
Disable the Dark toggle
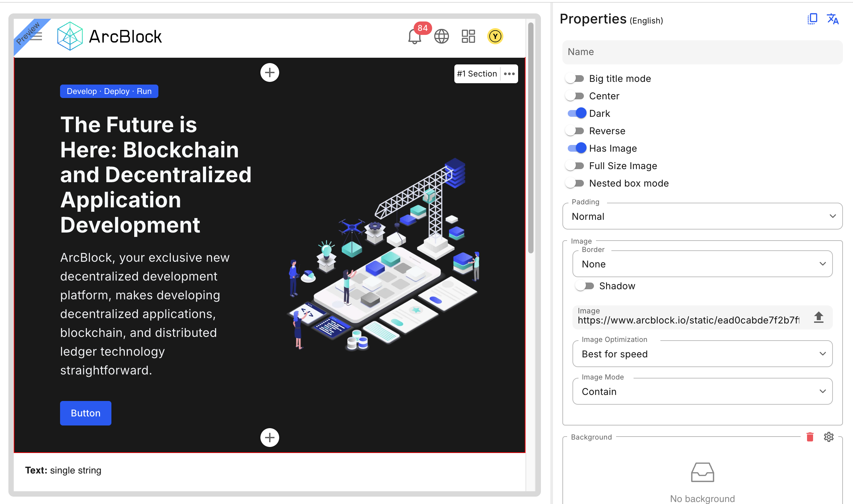pos(576,113)
